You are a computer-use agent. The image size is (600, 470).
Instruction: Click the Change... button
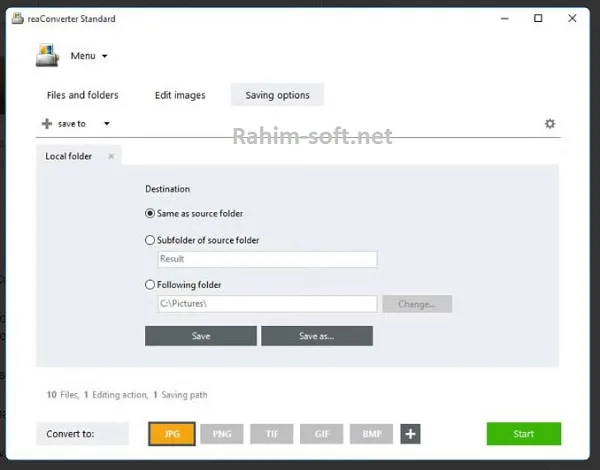click(417, 304)
